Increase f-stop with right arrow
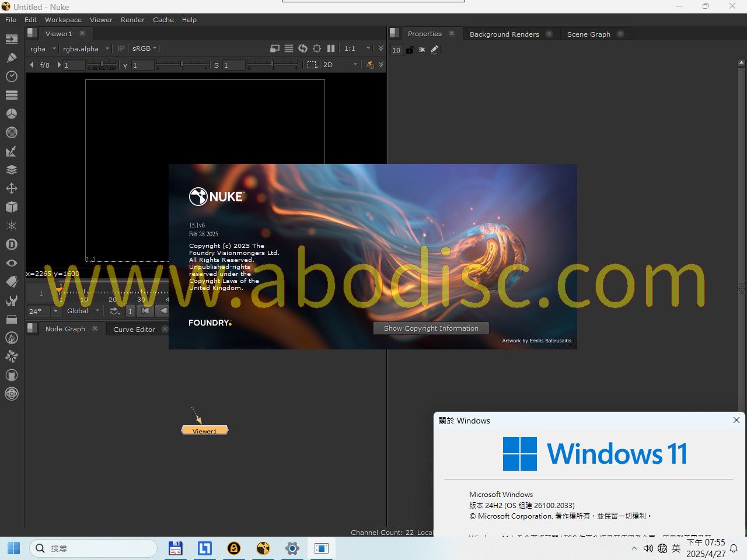Image resolution: width=747 pixels, height=560 pixels. click(x=59, y=65)
